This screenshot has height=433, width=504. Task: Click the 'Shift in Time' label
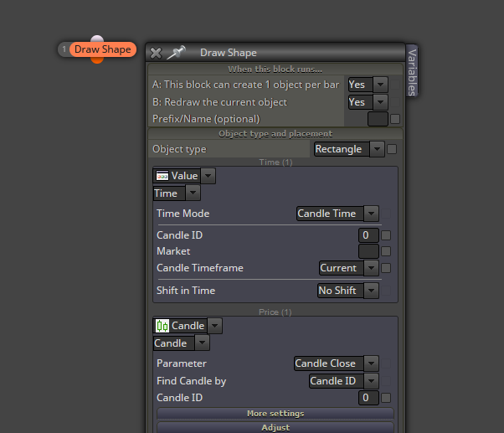coord(186,291)
